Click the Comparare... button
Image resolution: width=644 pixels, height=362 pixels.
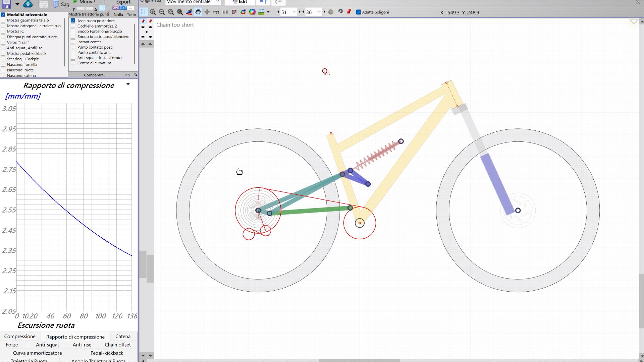pyautogui.click(x=95, y=75)
